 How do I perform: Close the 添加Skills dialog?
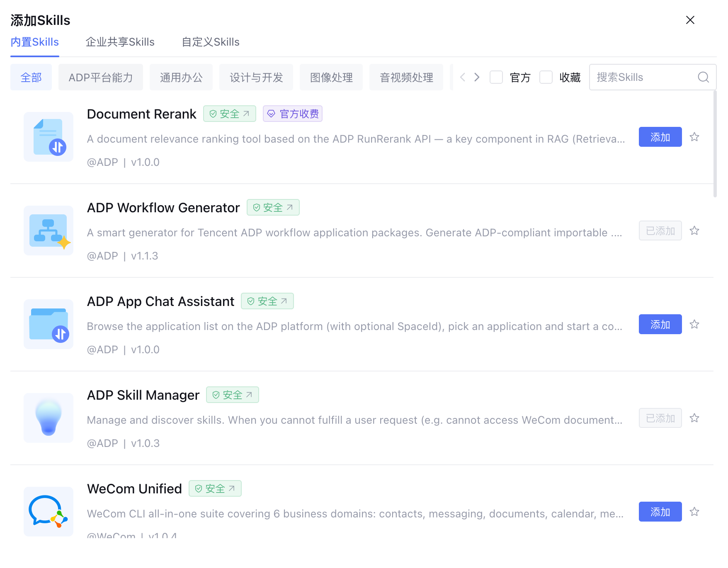[690, 20]
